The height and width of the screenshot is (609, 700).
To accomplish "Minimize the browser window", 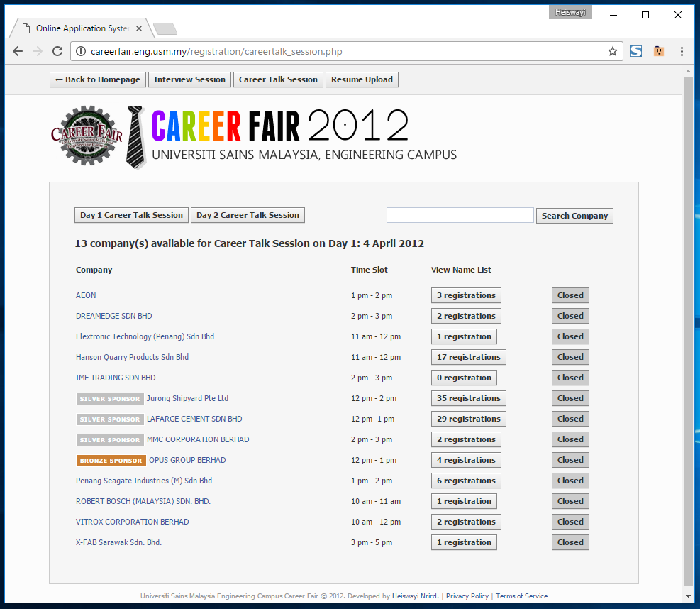I will tap(613, 15).
